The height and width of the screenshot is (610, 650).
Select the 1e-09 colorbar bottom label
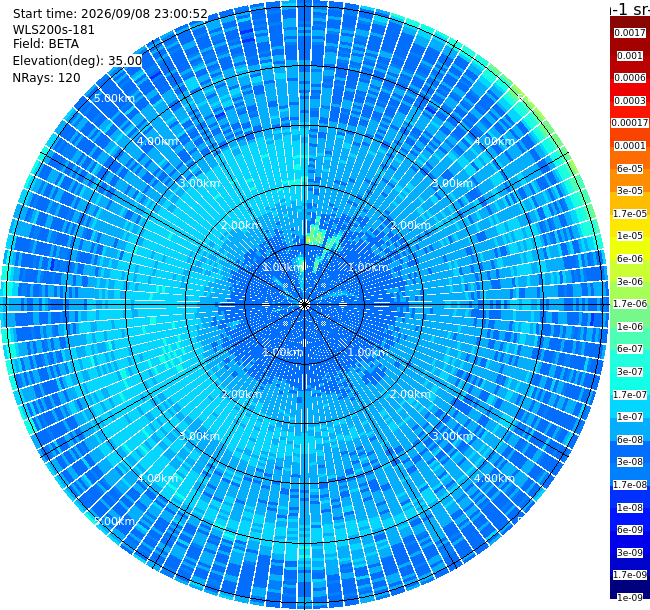(630, 598)
